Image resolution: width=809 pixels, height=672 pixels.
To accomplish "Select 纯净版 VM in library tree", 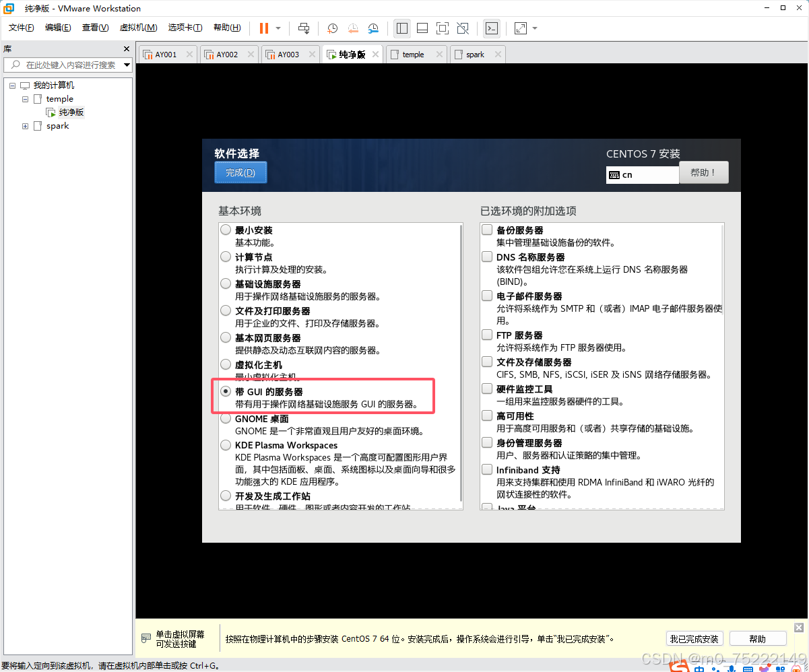I will pyautogui.click(x=71, y=112).
